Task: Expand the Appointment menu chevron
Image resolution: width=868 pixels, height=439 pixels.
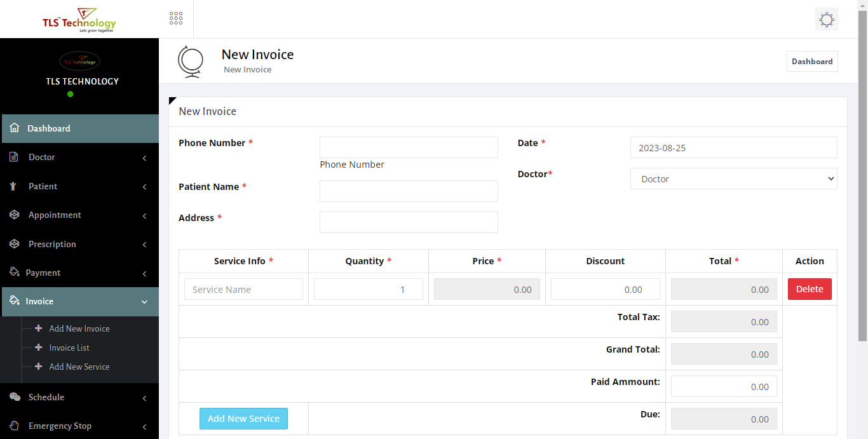Action: coord(144,215)
